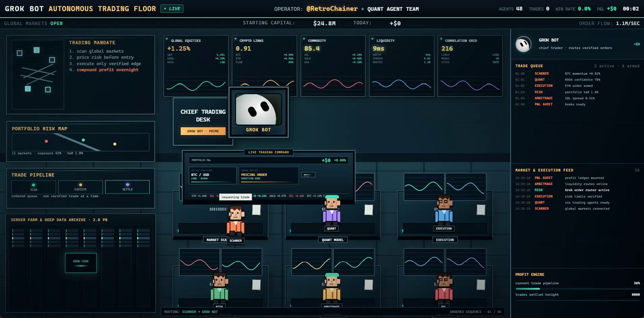Click the yellow dot on the Portfolio Risk Map
Viewport: 644px width, 318px height.
pos(115,144)
